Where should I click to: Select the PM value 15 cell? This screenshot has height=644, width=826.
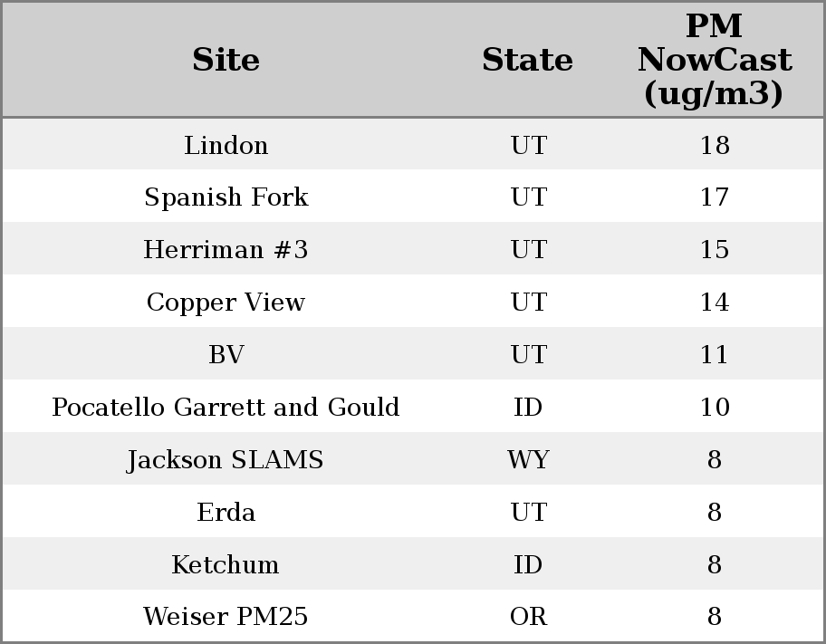pyautogui.click(x=714, y=250)
